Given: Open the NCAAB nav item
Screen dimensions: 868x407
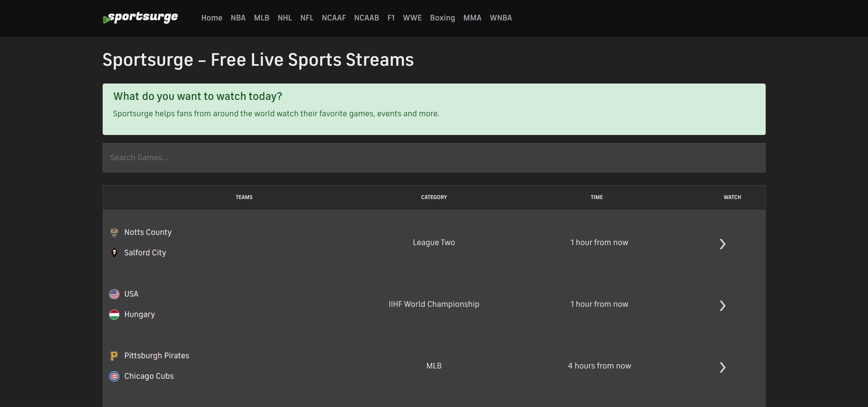Looking at the screenshot, I should tap(367, 18).
